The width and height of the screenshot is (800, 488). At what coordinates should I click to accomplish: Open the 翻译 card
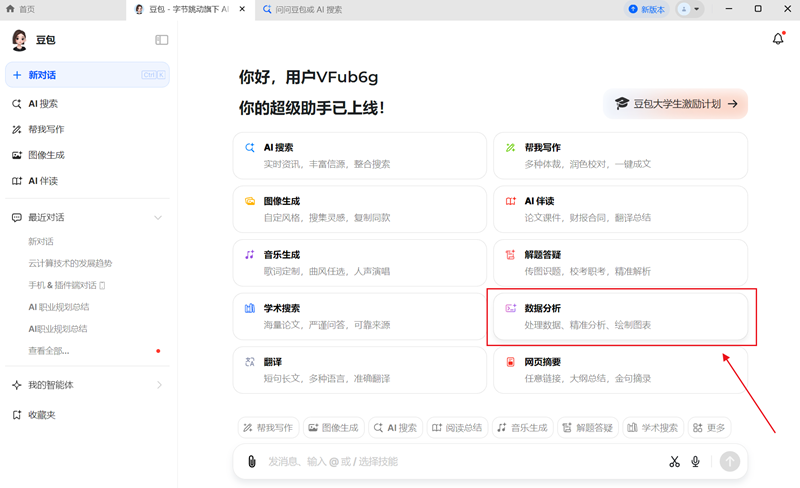tap(360, 370)
